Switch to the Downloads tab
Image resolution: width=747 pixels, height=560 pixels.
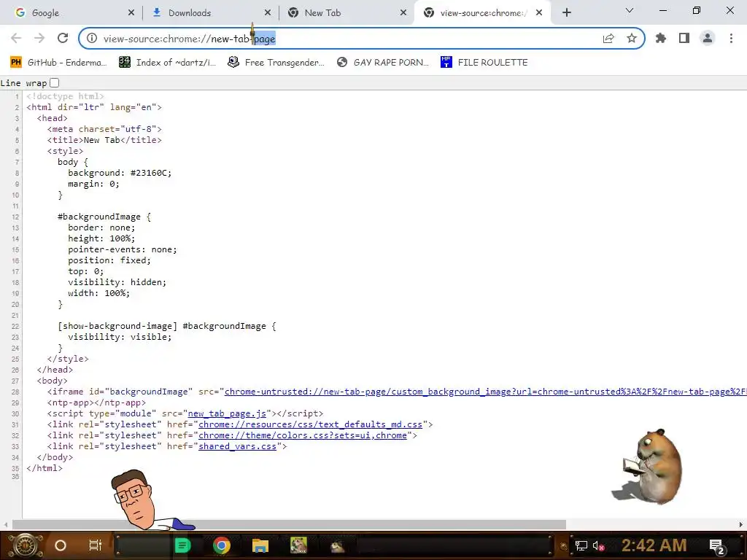209,13
